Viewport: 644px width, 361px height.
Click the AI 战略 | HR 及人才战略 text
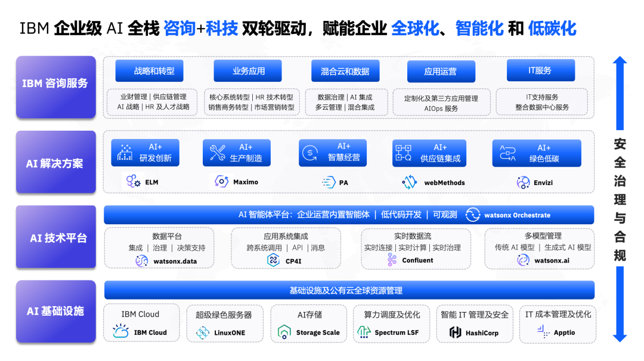point(153,107)
